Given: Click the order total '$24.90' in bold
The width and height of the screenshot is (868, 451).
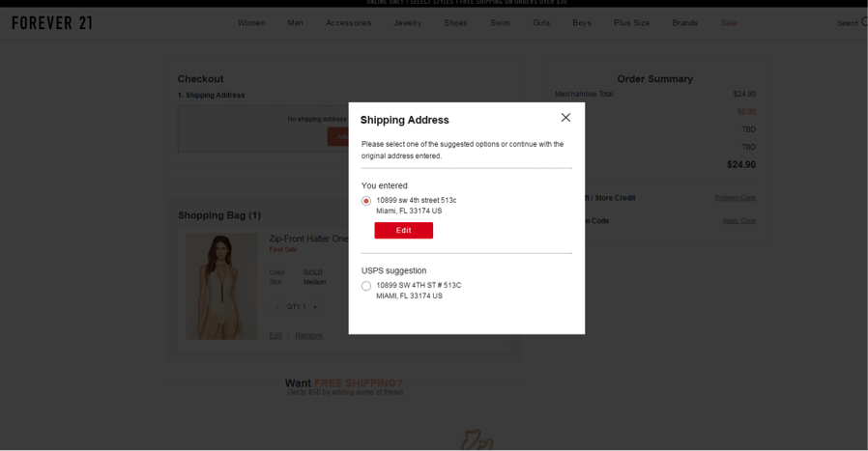Looking at the screenshot, I should point(741,164).
